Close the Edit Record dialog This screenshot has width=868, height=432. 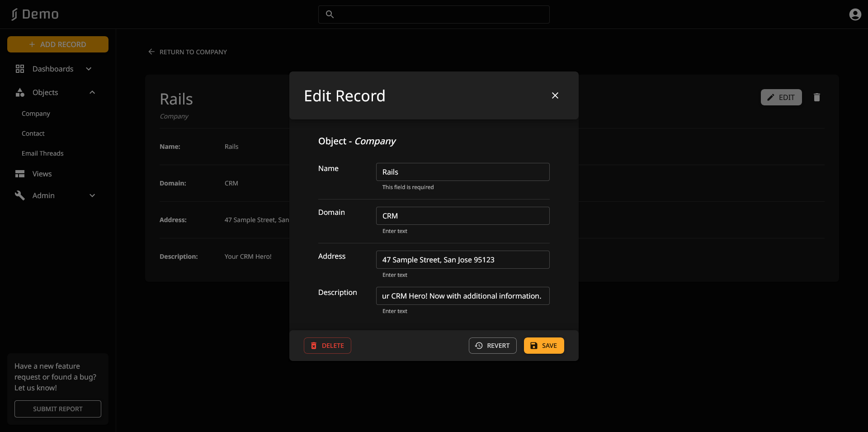pyautogui.click(x=555, y=95)
